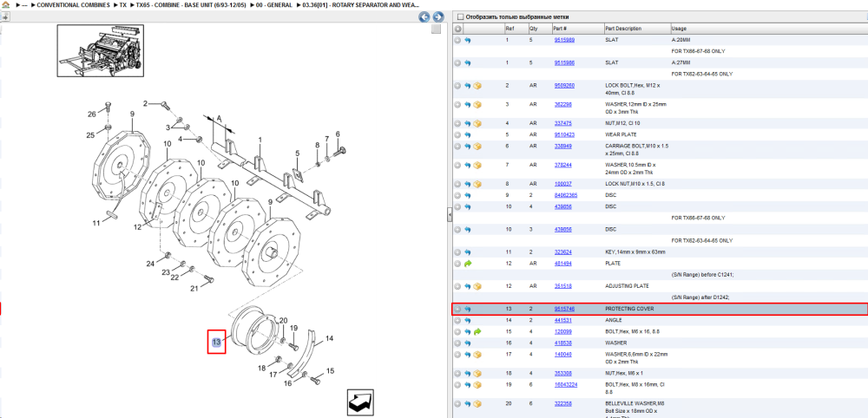
Task: Add WASHER 418538 with grey circle icon
Action: click(x=457, y=343)
